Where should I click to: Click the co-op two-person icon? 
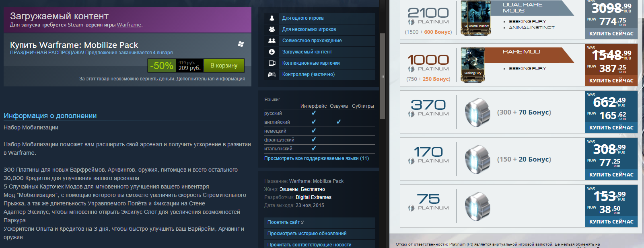tap(272, 41)
